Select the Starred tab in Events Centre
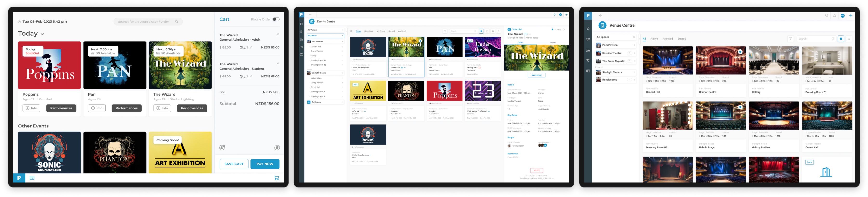This screenshot has height=197, width=868. [x=392, y=31]
